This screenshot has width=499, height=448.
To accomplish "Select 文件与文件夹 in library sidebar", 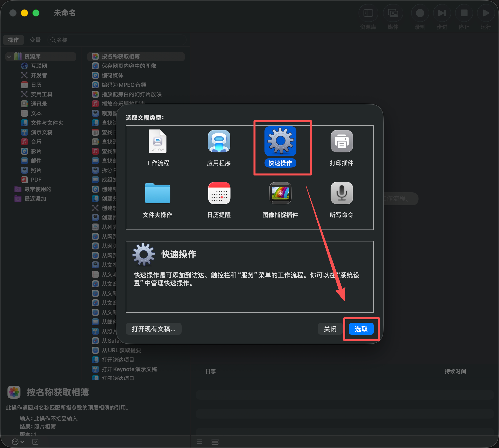I will [47, 123].
